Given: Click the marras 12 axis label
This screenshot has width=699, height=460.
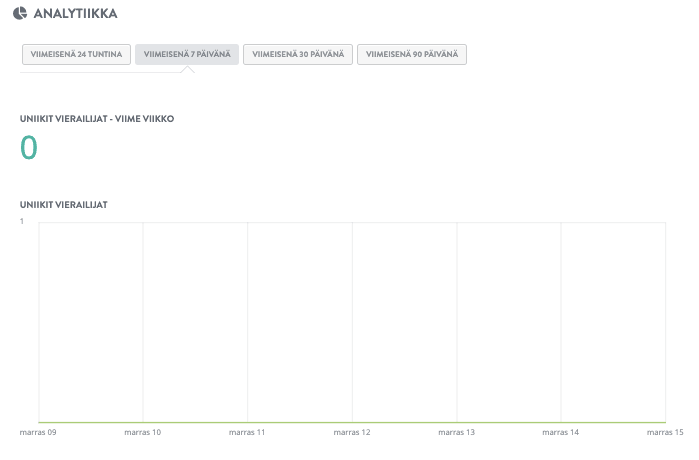Looking at the screenshot, I should click(x=352, y=432).
